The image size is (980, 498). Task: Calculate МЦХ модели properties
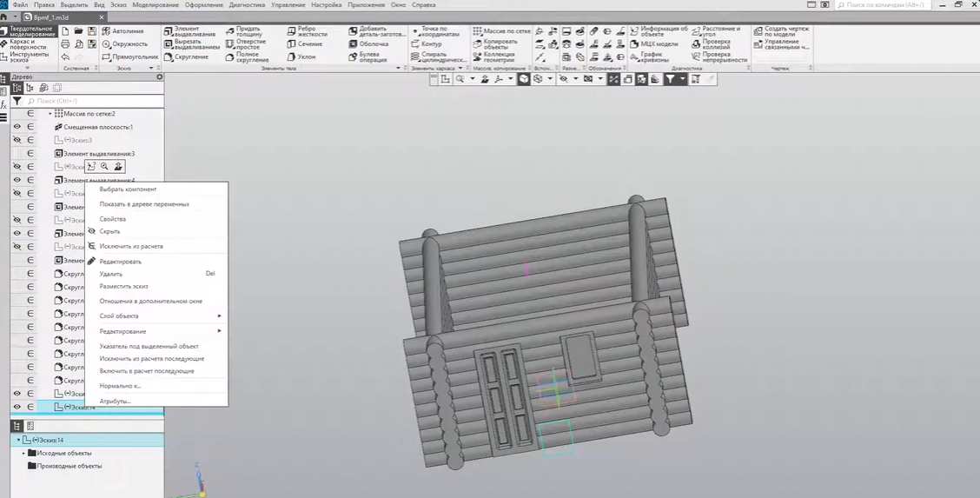[653, 43]
